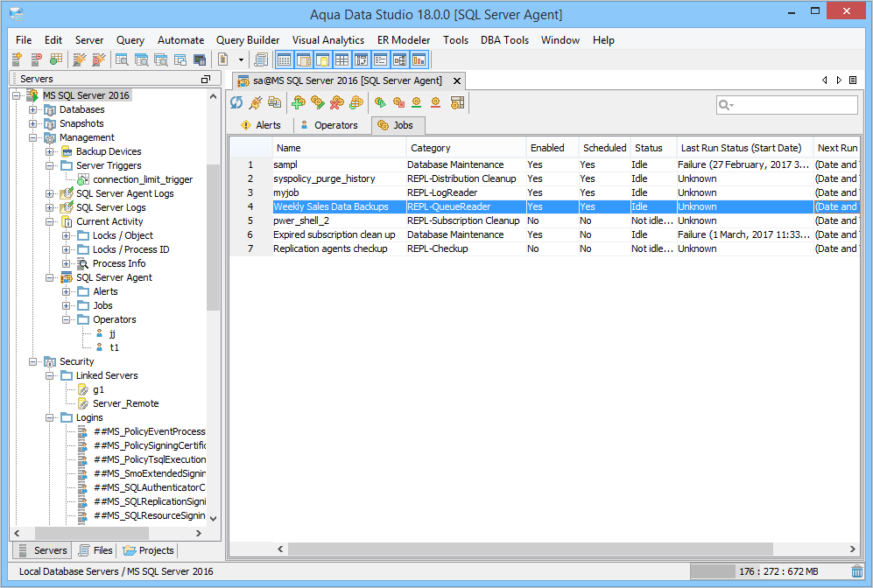
Task: Select the Replication agents checkup job
Action: pos(545,248)
